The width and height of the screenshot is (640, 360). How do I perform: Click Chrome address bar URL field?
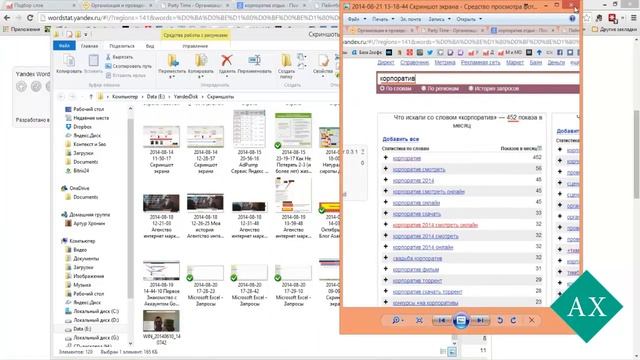[x=192, y=18]
